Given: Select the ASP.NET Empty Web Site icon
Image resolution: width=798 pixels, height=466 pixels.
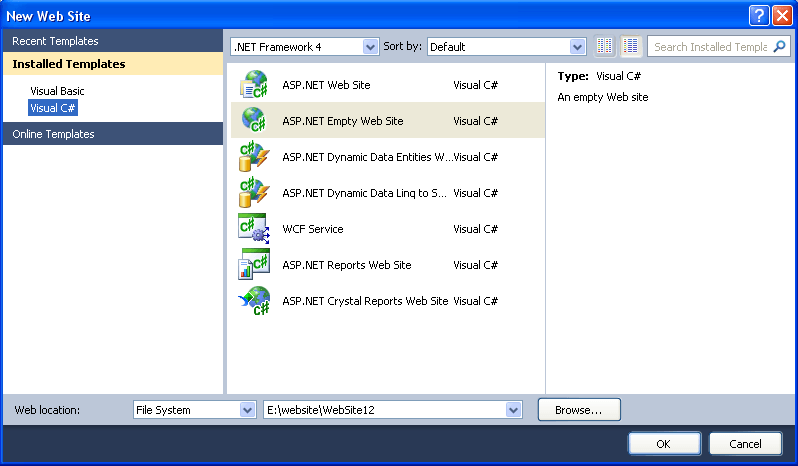Looking at the screenshot, I should point(253,121).
